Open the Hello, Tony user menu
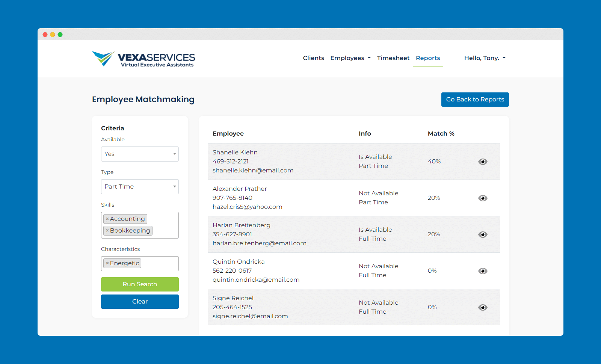601x364 pixels. pos(485,58)
